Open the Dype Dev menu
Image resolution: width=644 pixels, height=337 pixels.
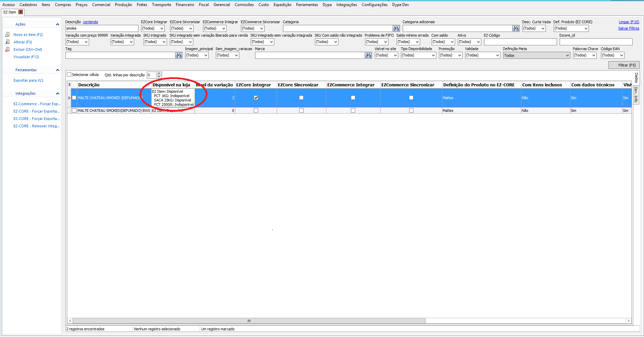coord(401,5)
